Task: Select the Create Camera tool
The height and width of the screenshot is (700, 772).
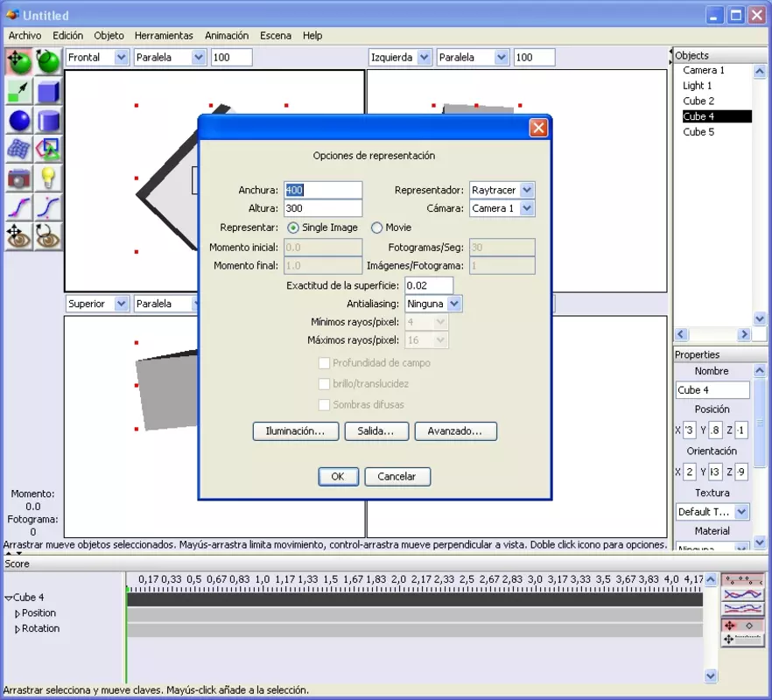Action: click(18, 178)
